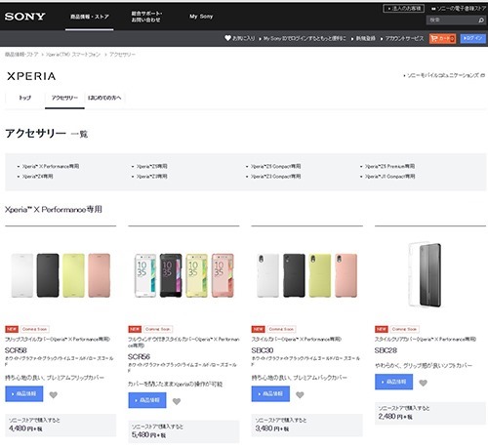
Task: Click the SCR58 model name
Action: (16, 350)
